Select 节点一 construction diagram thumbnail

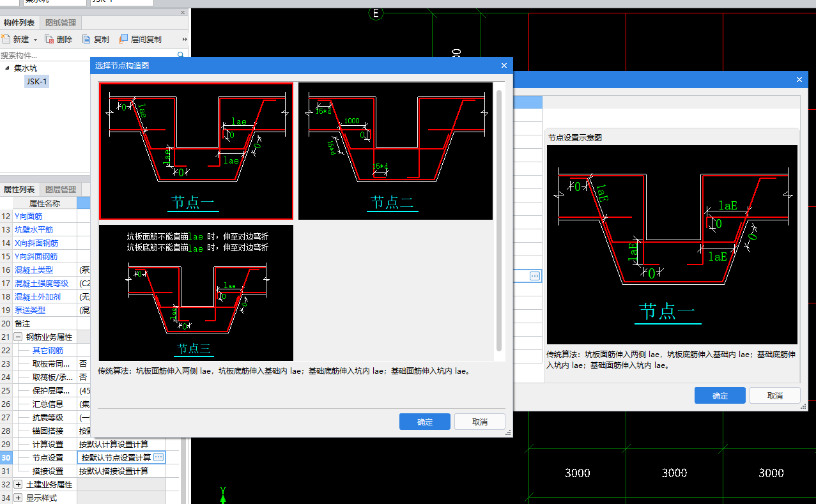click(x=196, y=151)
